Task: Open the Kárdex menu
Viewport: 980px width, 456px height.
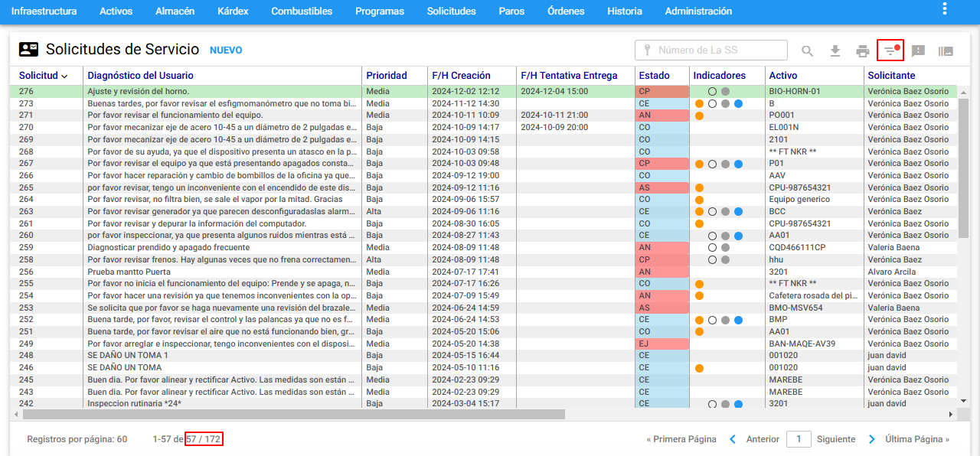Action: point(233,11)
